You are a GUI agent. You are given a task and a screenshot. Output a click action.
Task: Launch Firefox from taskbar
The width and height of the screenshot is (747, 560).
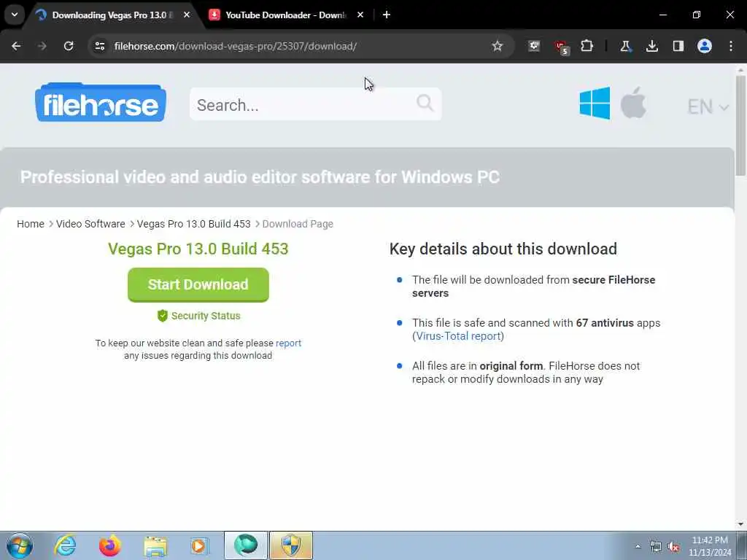pyautogui.click(x=109, y=545)
